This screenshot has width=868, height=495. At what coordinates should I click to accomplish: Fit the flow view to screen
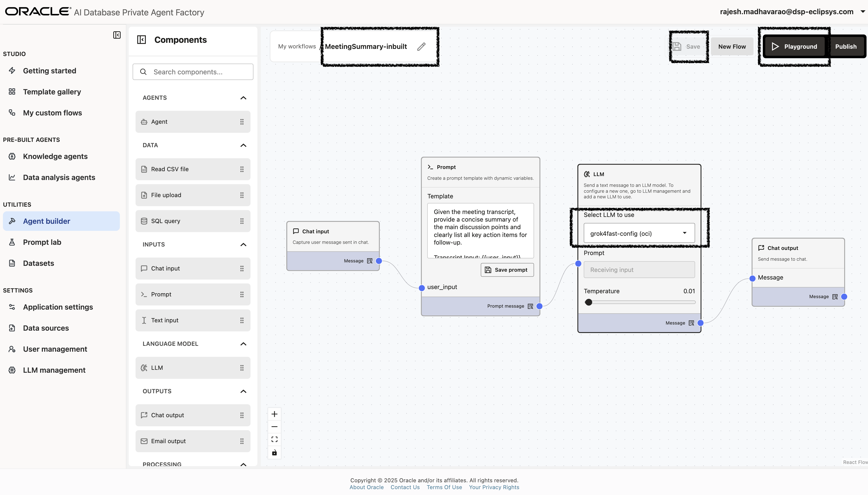[x=274, y=439]
